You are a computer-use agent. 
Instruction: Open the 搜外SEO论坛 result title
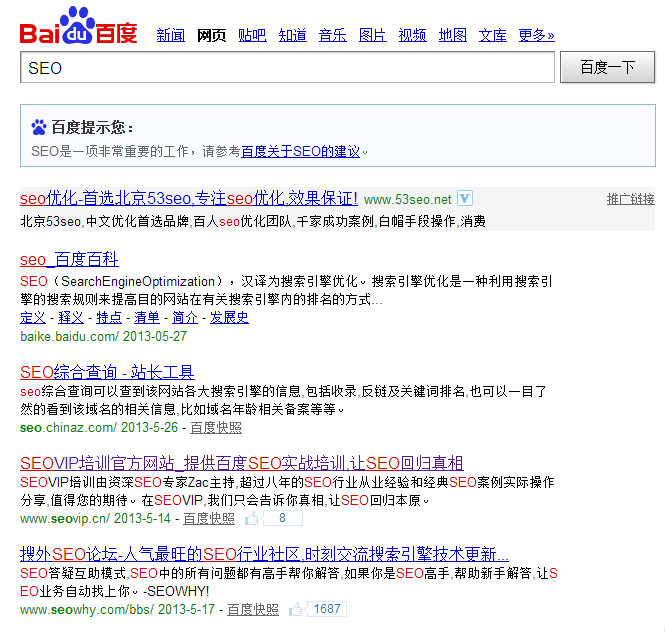tap(264, 554)
